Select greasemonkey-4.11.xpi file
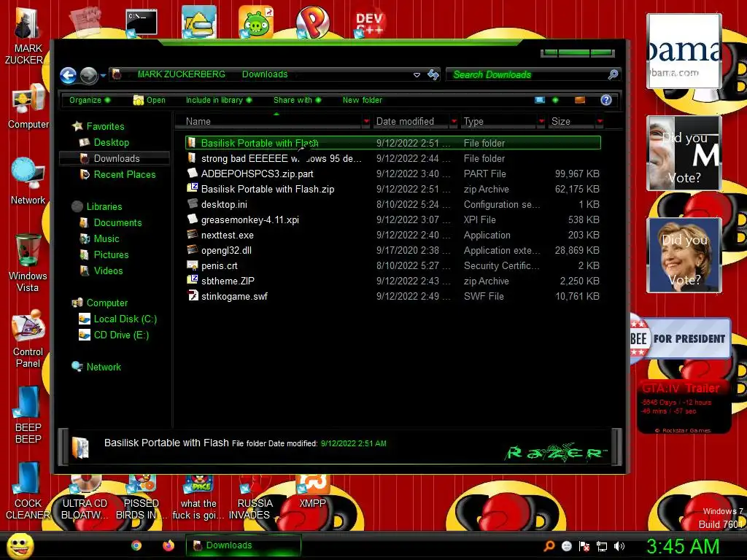747x560 pixels. [393, 219]
